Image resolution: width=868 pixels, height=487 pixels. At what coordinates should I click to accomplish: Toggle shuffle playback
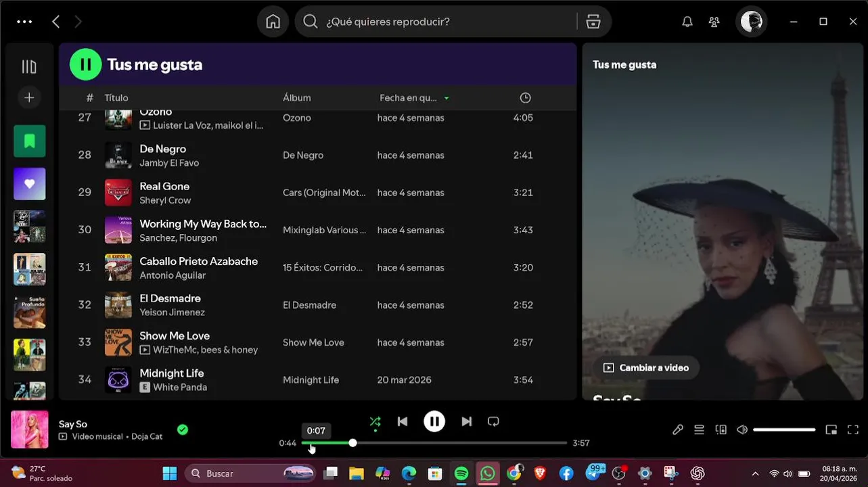[x=375, y=421]
